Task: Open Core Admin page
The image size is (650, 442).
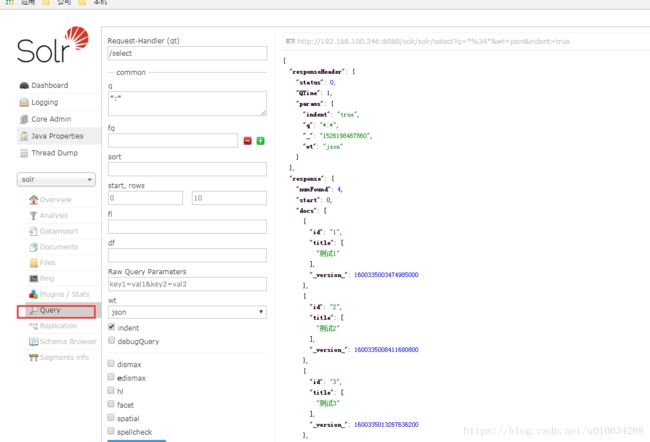Action: pyautogui.click(x=51, y=119)
